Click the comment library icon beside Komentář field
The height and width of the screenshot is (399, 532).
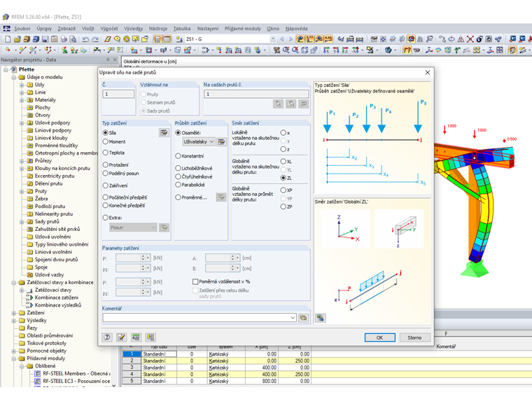(303, 318)
